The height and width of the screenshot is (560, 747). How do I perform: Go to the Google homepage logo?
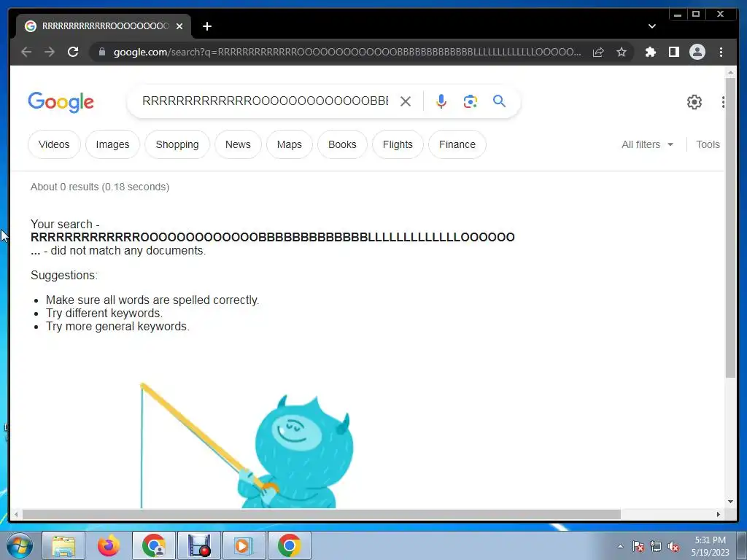[61, 102]
